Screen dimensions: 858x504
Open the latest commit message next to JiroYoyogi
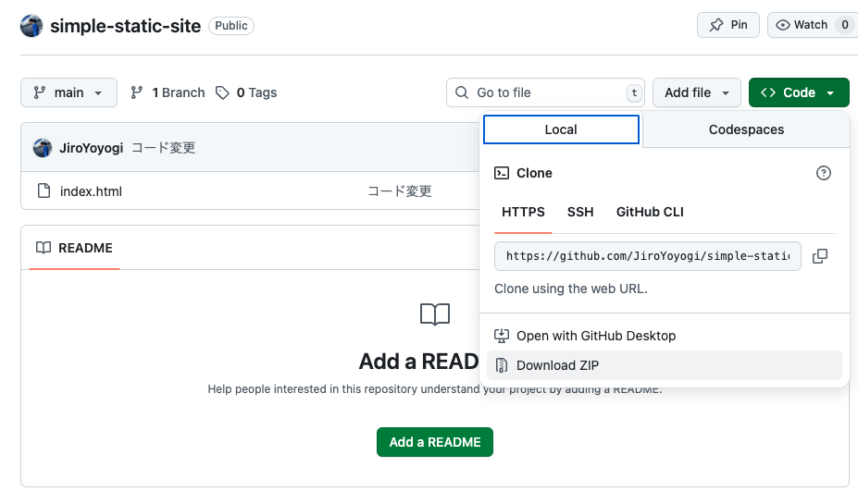tap(163, 148)
